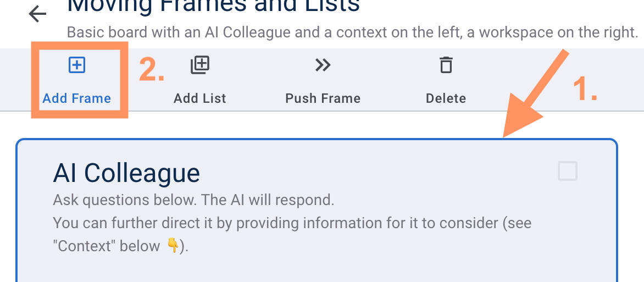The image size is (644, 282).
Task: Click the Push Frame double-chevron icon
Action: coord(323,65)
